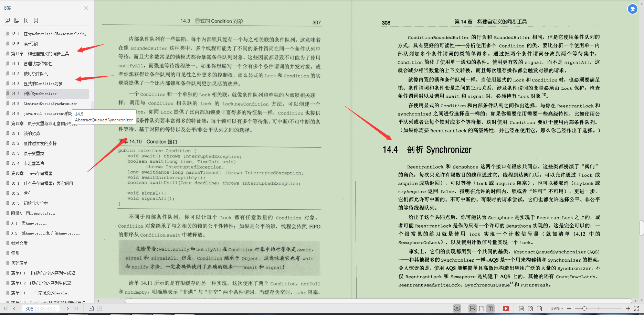Switch to single-page layout
The image size is (644, 315).
click(481, 308)
